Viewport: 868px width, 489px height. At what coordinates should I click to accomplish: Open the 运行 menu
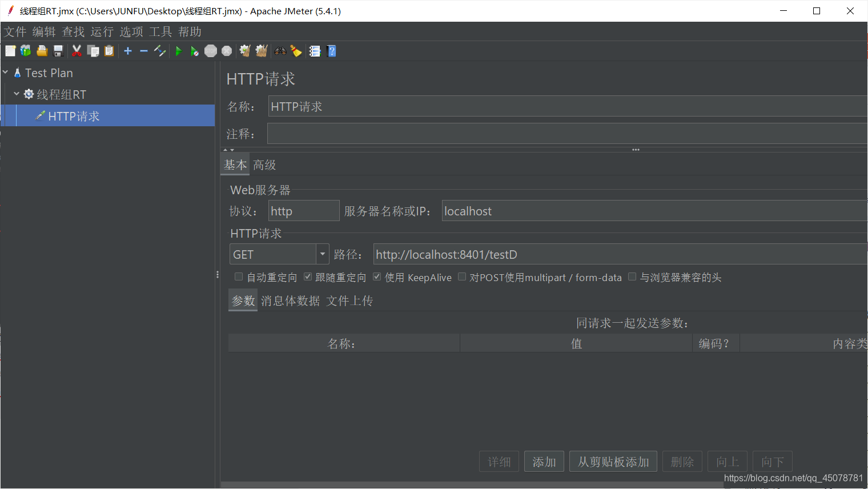(x=102, y=31)
